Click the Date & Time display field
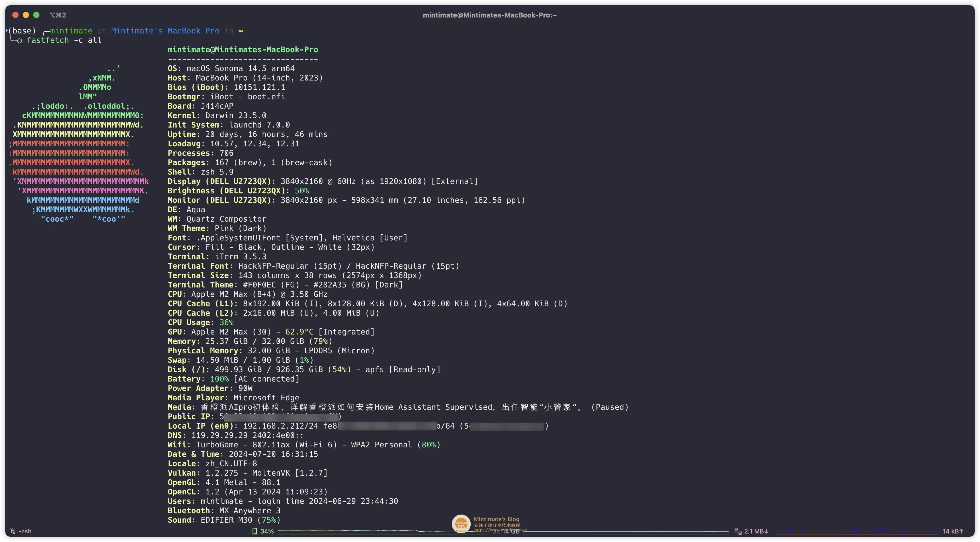 (243, 454)
